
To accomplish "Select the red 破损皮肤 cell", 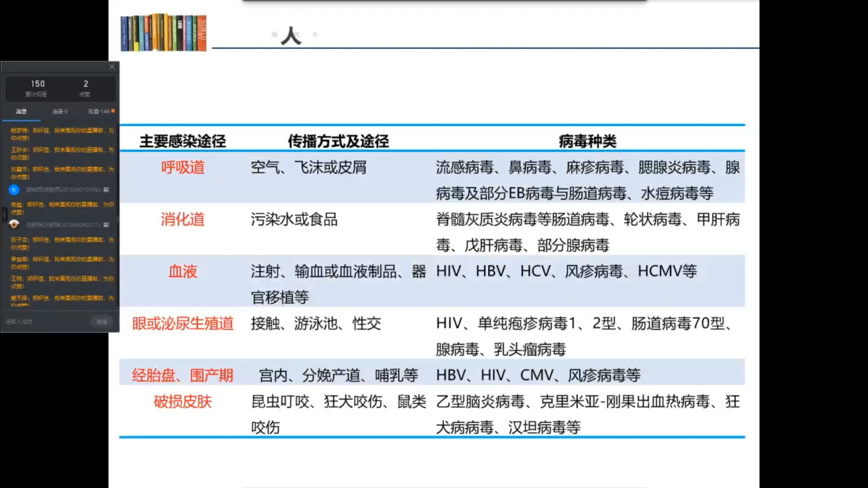I will 183,402.
